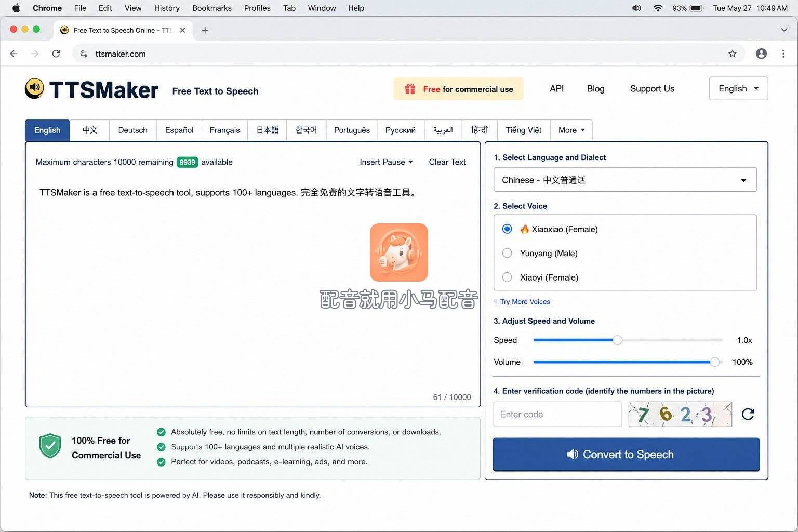Open the Chrome profile icon

click(761, 54)
